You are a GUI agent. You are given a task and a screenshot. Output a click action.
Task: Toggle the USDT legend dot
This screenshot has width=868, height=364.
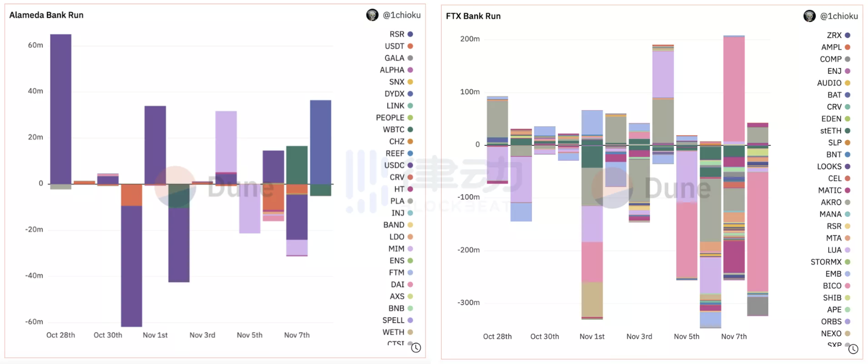tap(410, 46)
